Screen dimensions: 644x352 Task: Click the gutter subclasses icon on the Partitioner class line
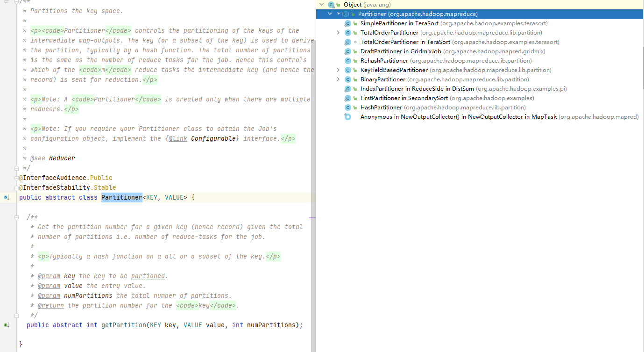pyautogui.click(x=7, y=198)
